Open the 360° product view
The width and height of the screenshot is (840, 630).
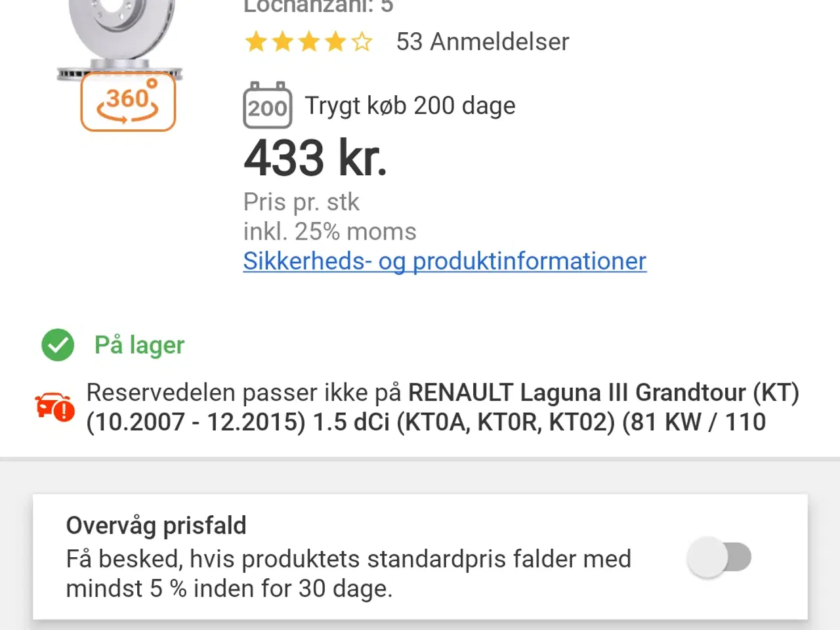pos(128,102)
